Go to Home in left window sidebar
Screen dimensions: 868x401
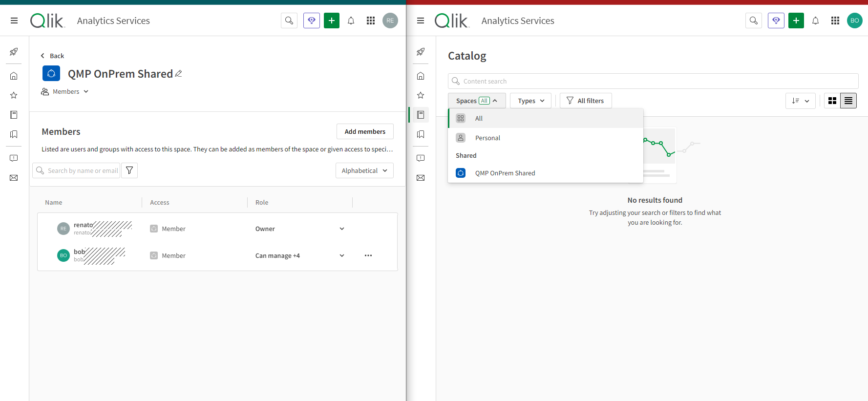[14, 76]
